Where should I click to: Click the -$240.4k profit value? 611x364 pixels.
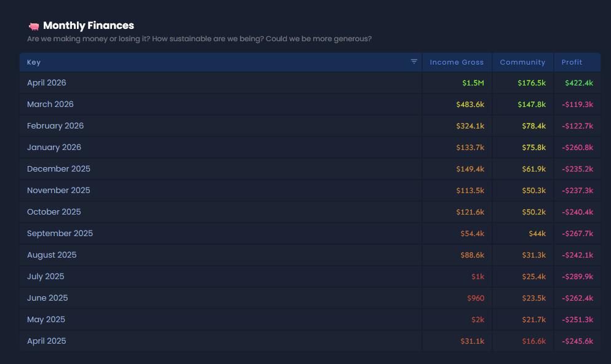click(578, 212)
